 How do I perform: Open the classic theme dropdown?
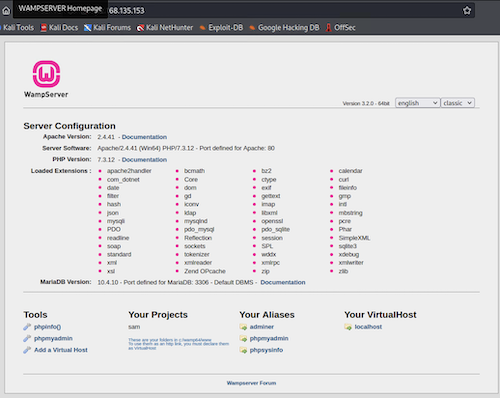pyautogui.click(x=458, y=103)
